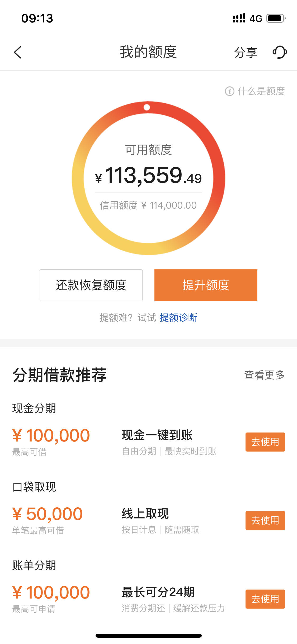Tap the 账单分期 section heading

[34, 565]
